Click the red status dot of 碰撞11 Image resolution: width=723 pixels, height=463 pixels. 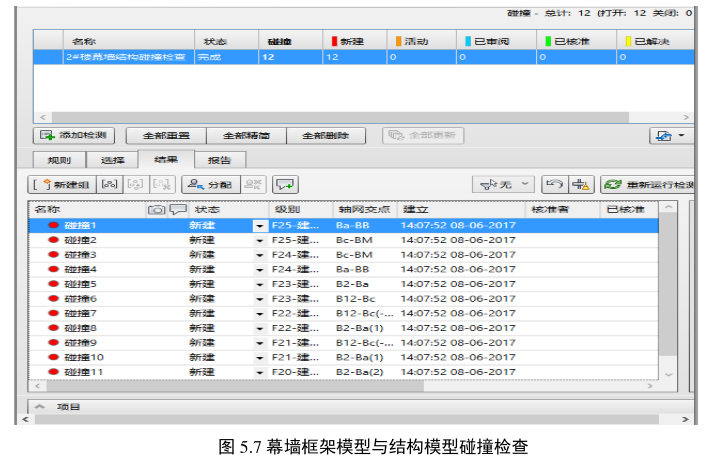click(x=53, y=372)
